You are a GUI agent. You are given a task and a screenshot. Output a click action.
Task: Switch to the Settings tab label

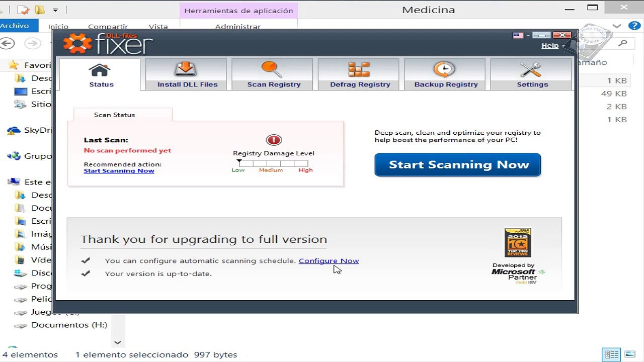532,84
